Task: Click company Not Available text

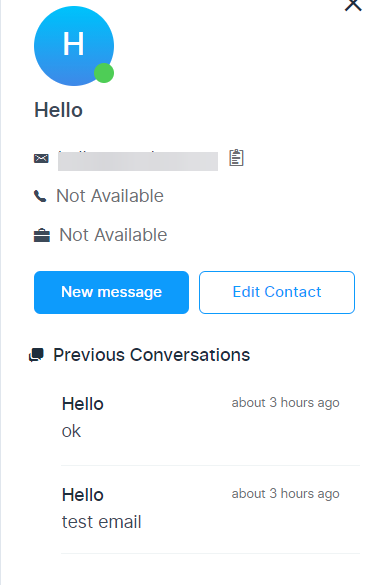Action: [x=113, y=235]
